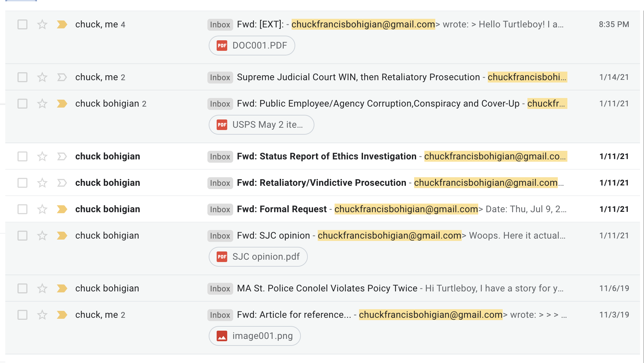Star the Status Report of Ethics Investigation email

pyautogui.click(x=42, y=156)
